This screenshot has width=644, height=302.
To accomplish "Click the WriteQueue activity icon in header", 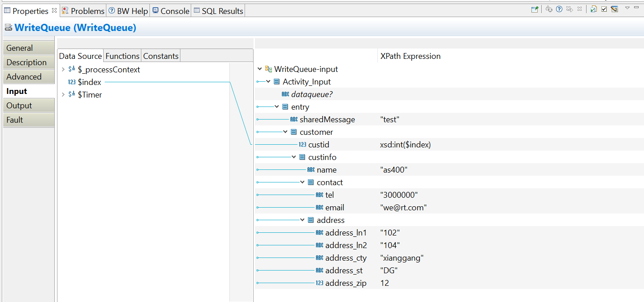I will point(8,28).
